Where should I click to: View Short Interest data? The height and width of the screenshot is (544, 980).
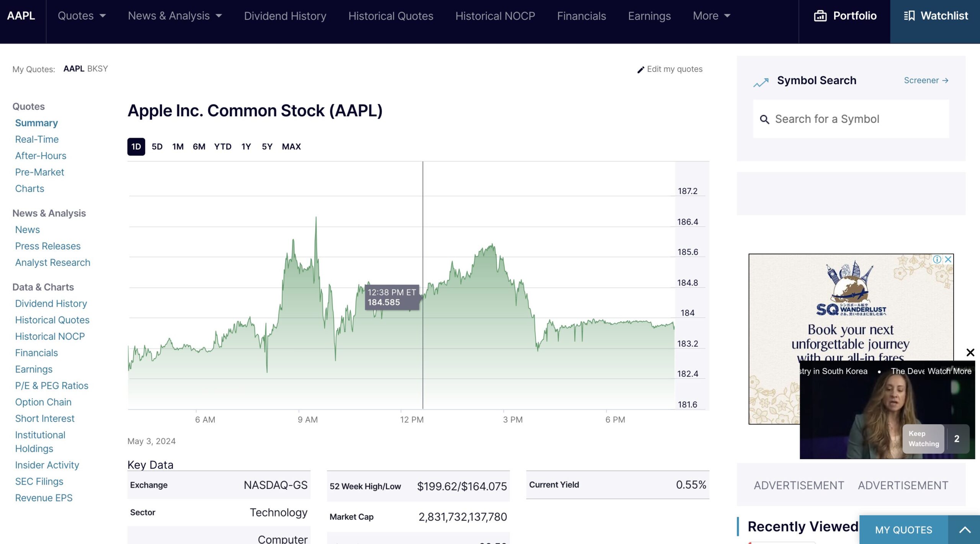coord(45,419)
